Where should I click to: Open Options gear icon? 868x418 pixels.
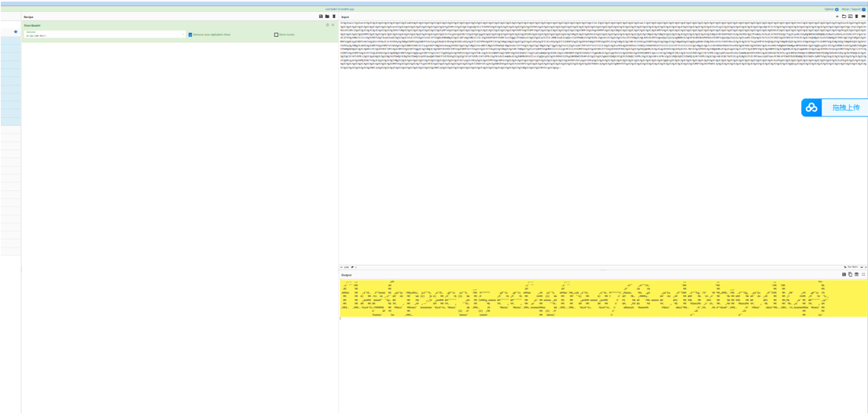click(837, 9)
